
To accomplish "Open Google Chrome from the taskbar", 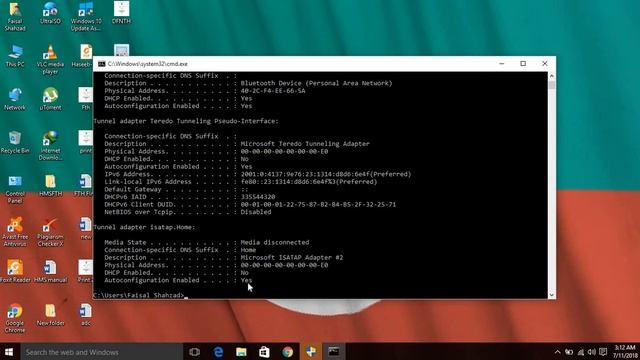I will [x=288, y=352].
